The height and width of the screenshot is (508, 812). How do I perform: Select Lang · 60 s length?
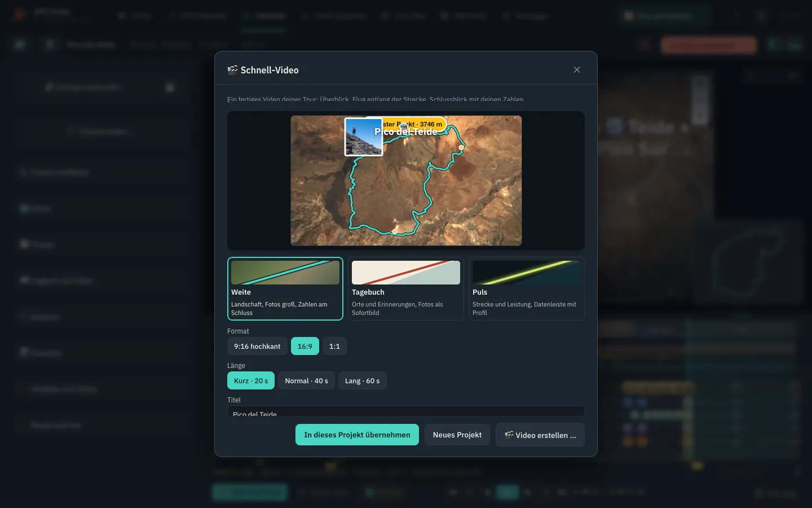pos(363,380)
